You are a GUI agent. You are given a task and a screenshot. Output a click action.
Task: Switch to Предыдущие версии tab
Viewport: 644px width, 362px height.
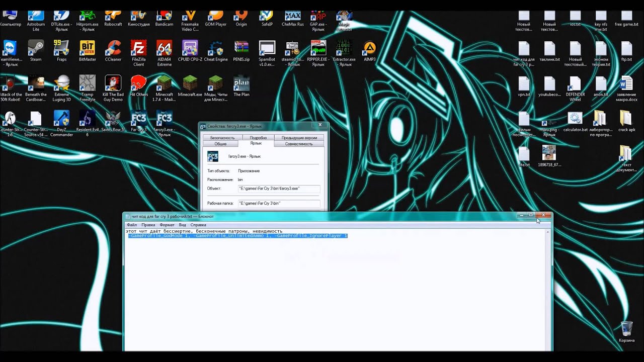coord(299,137)
